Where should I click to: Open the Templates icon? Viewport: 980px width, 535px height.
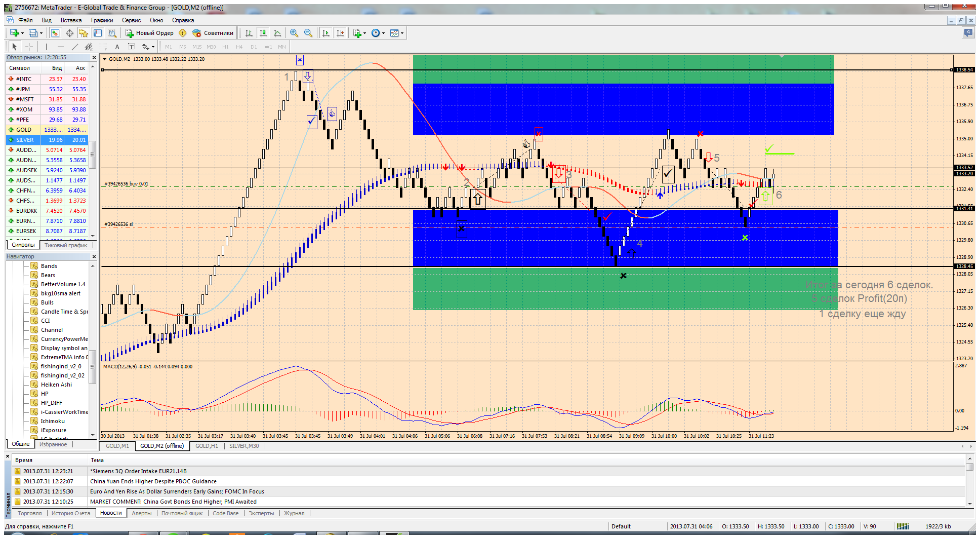click(395, 33)
